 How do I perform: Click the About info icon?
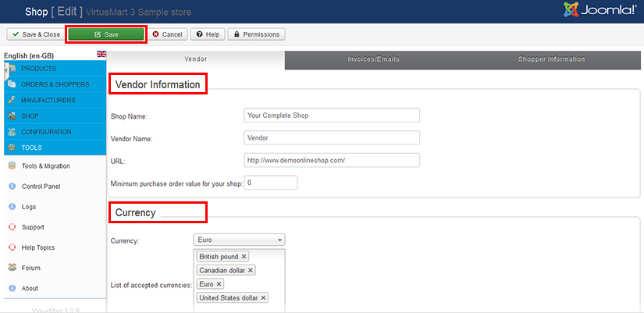pos(12,288)
